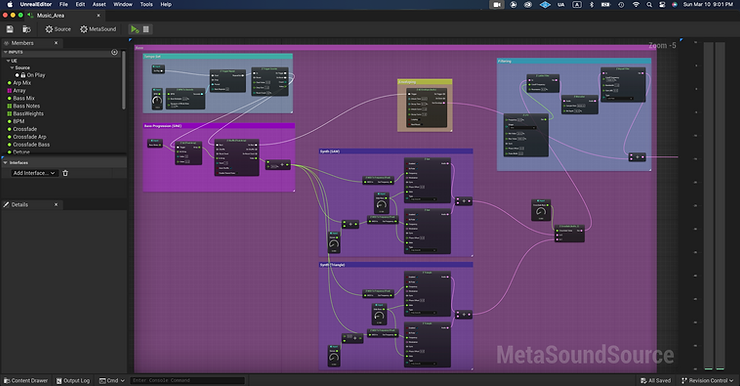Click the lower knob in Synth (SAW)
Viewport: 740px width, 386px height.
pyautogui.click(x=334, y=244)
